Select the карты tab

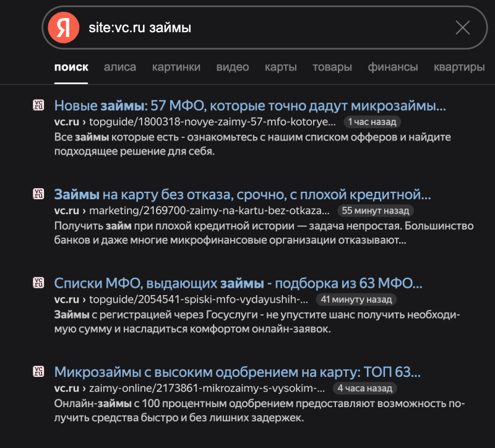click(x=281, y=67)
